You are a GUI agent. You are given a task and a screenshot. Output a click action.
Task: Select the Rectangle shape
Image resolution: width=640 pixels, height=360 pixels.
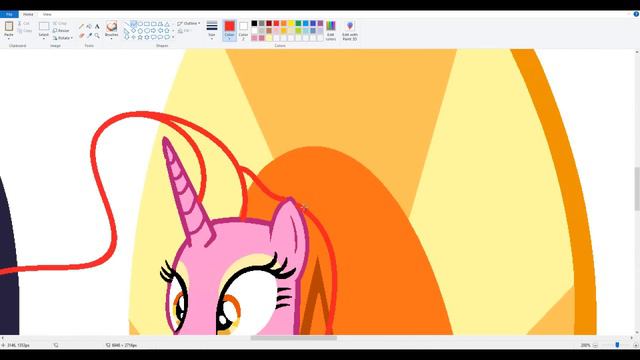147,24
